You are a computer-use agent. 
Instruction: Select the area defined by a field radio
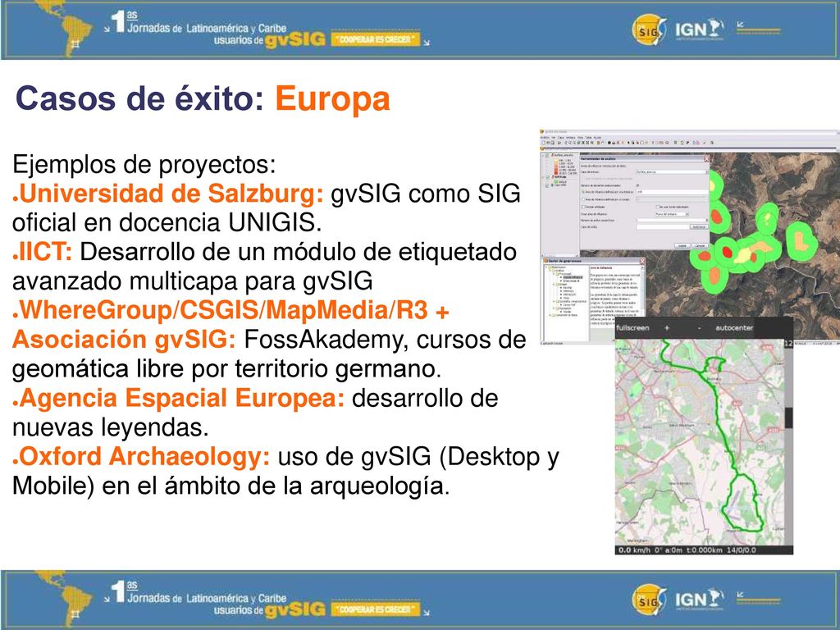tap(583, 199)
